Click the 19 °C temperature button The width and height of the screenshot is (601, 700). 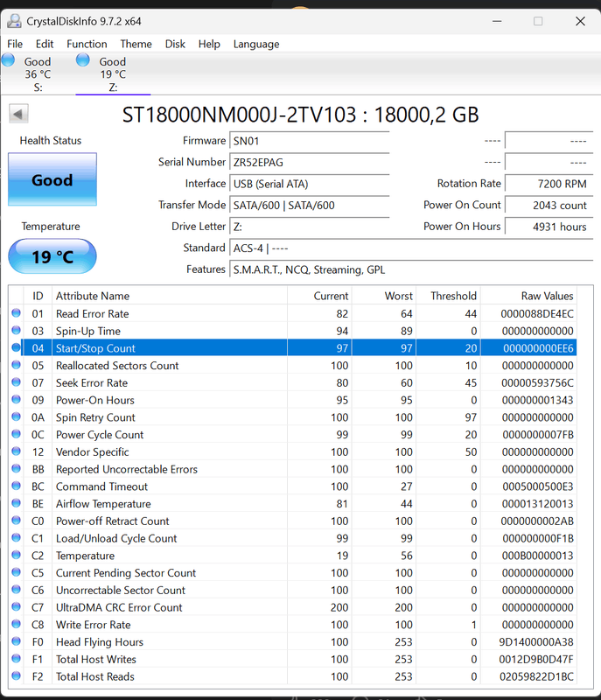coord(52,256)
